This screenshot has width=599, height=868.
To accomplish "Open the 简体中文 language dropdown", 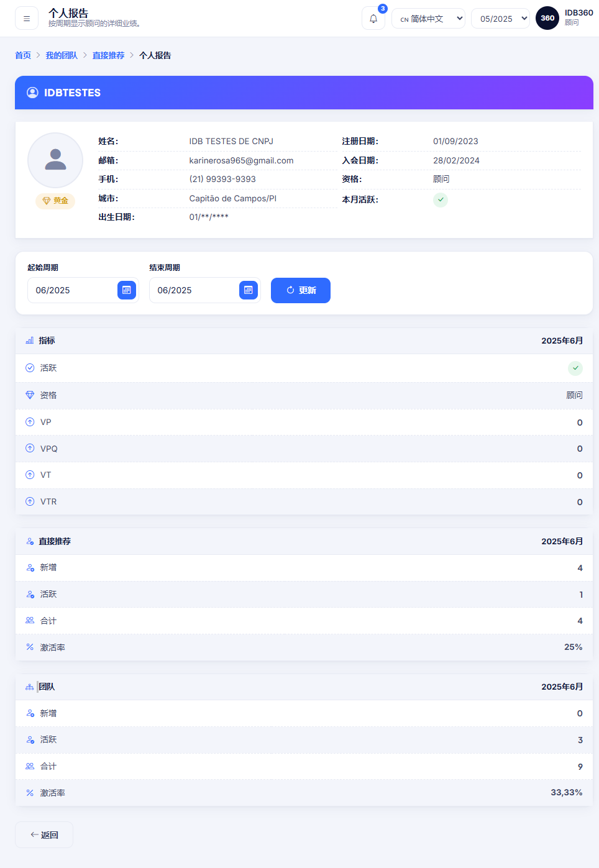I will point(428,19).
